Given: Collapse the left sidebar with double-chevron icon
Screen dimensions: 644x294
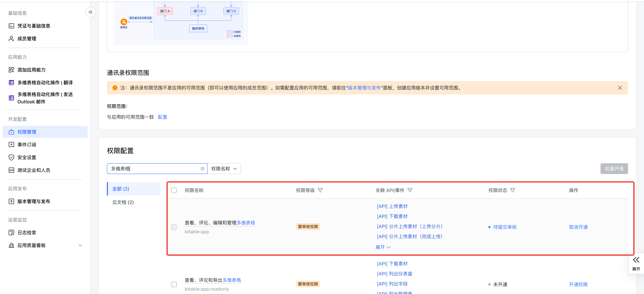Looking at the screenshot, I should point(90,12).
